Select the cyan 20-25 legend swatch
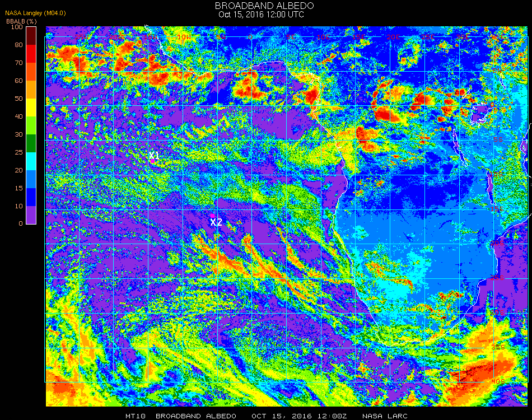The height and width of the screenshot is (420, 532). pyautogui.click(x=31, y=161)
